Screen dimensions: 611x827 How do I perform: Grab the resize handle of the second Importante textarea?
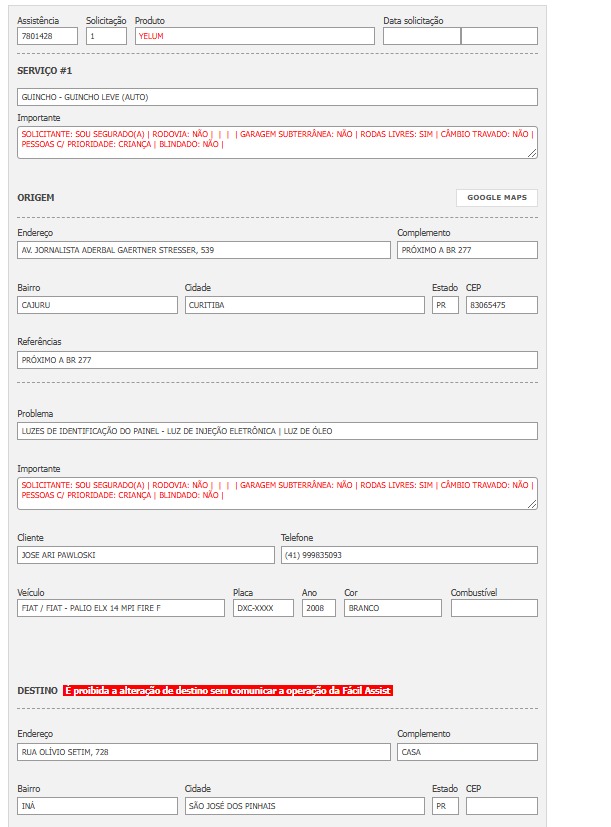pos(532,504)
